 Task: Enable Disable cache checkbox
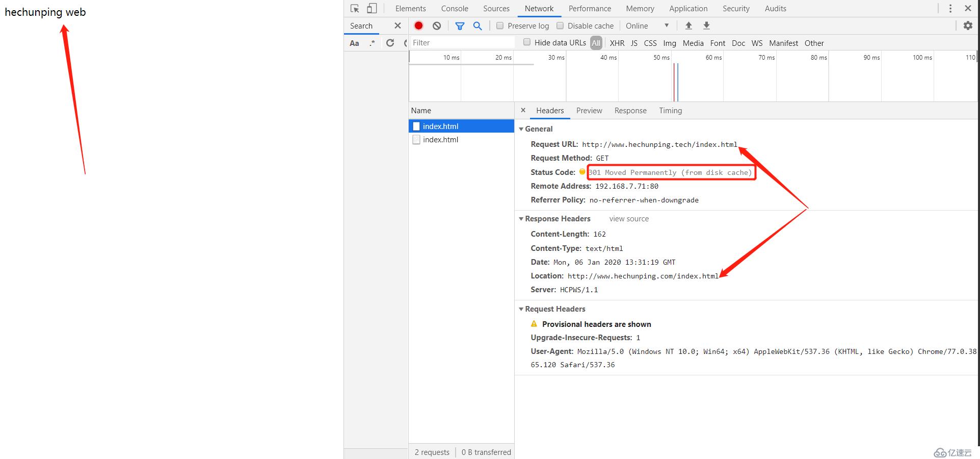tap(560, 25)
